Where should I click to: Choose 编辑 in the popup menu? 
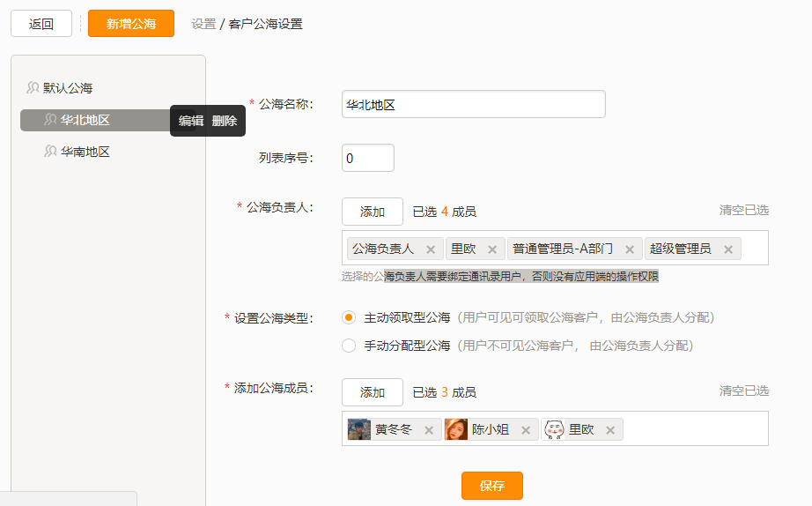[191, 121]
